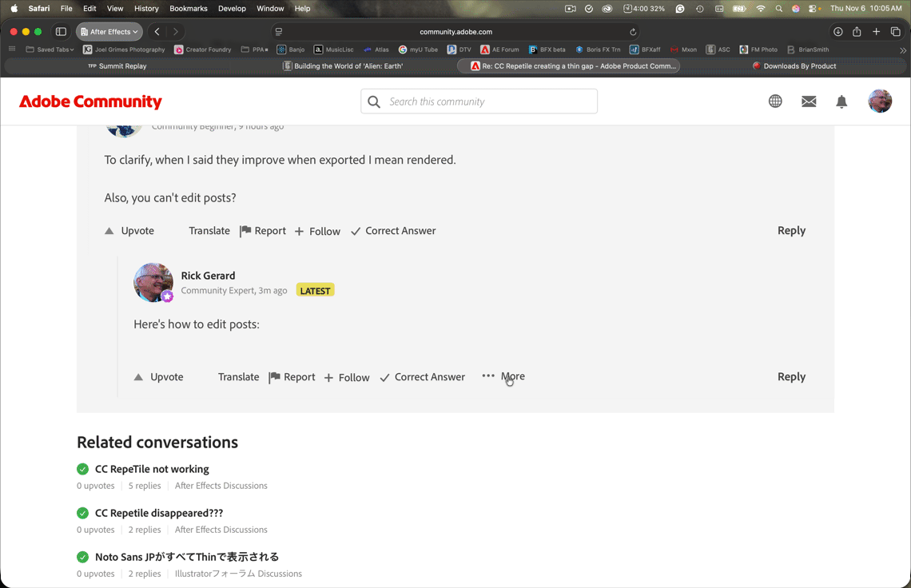911x588 pixels.
Task: Open the notifications bell
Action: 841,101
